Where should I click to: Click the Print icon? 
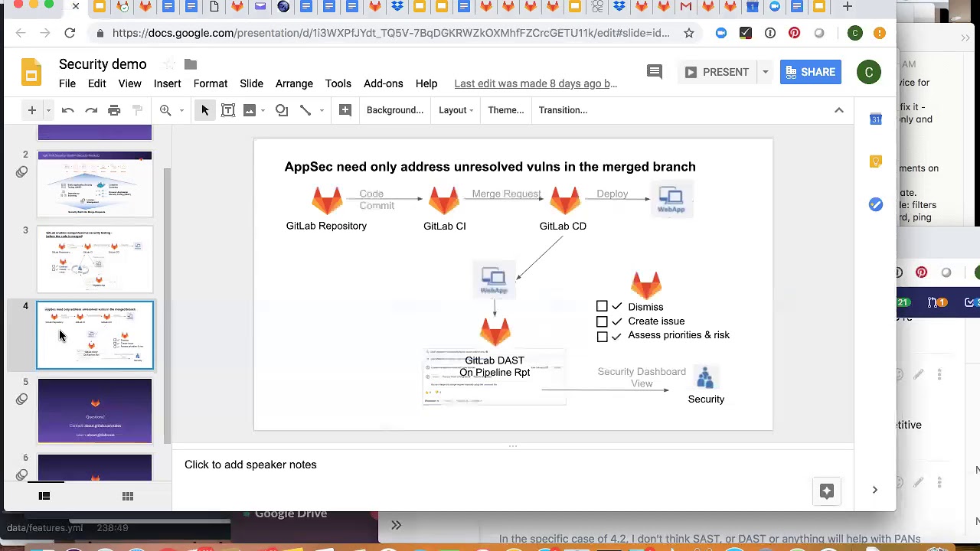click(114, 110)
